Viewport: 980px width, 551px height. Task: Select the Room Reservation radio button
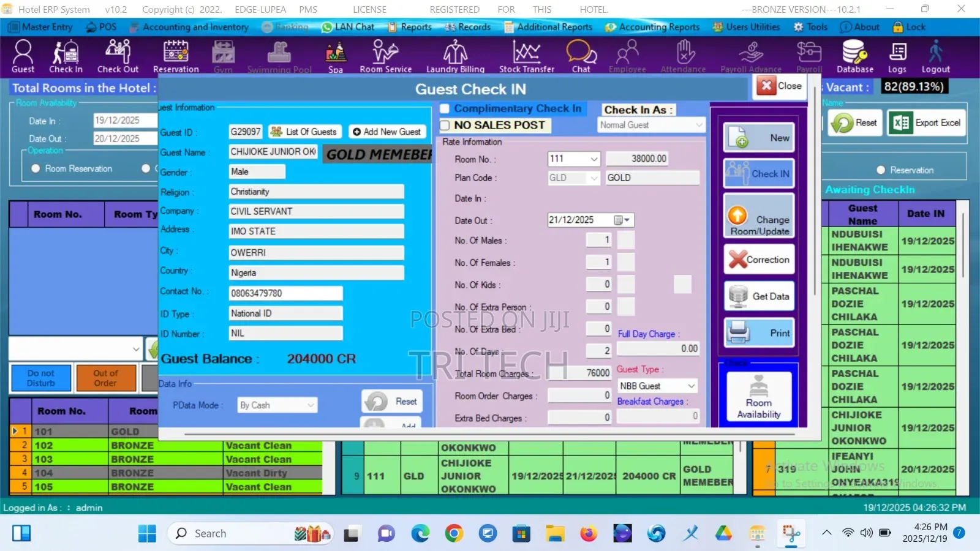(x=36, y=168)
